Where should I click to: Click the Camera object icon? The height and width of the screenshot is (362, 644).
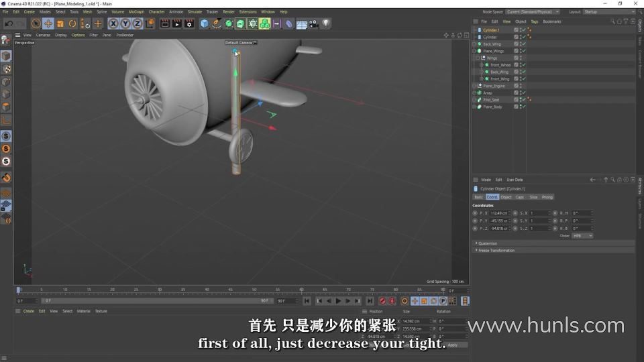313,24
